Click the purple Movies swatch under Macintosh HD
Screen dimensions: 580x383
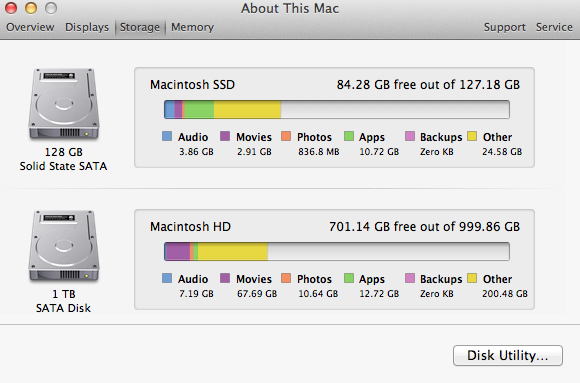coord(225,278)
